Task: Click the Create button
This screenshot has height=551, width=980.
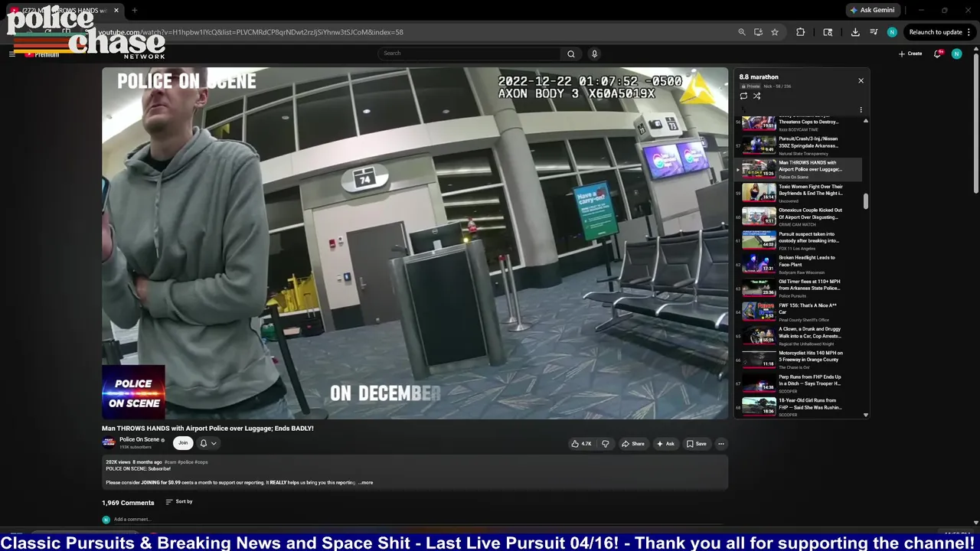Action: [x=910, y=54]
